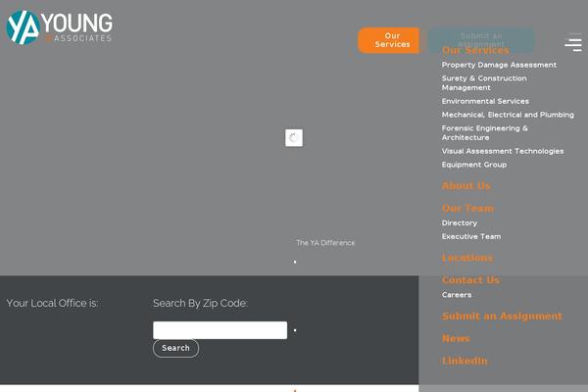Click the slider dot below YA Difference
588x392 pixels.
coord(295,262)
